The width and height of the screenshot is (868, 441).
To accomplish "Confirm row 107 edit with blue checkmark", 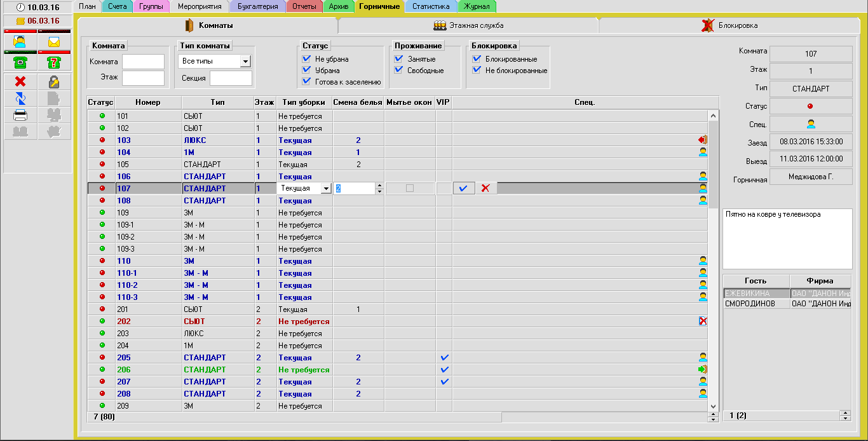I will point(463,188).
